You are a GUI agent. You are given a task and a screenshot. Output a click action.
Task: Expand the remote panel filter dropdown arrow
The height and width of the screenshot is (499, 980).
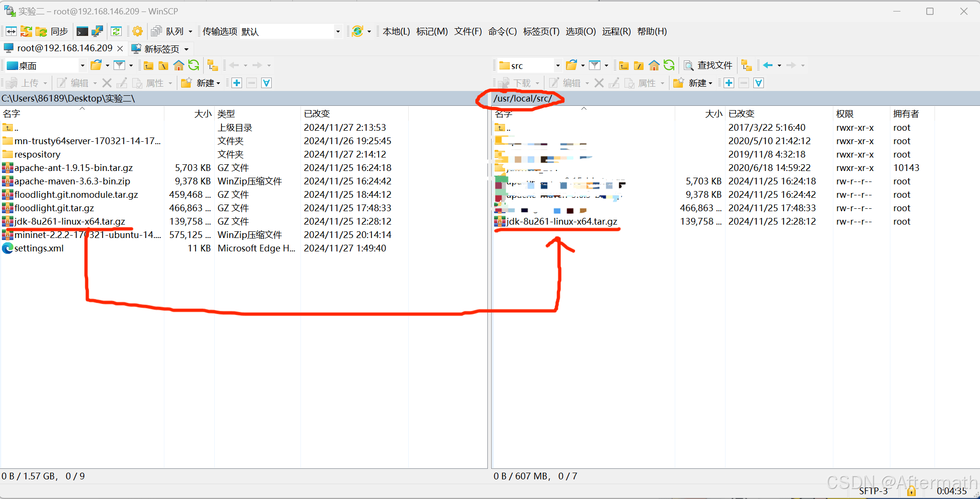tap(606, 66)
